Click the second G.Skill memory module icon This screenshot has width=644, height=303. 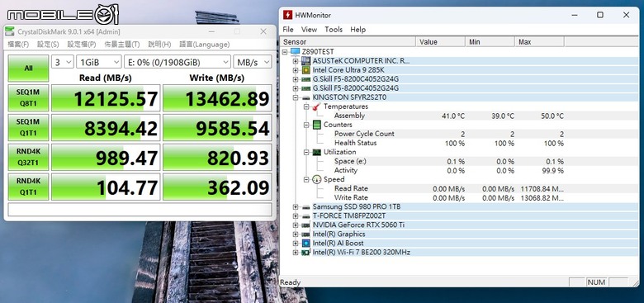[306, 88]
